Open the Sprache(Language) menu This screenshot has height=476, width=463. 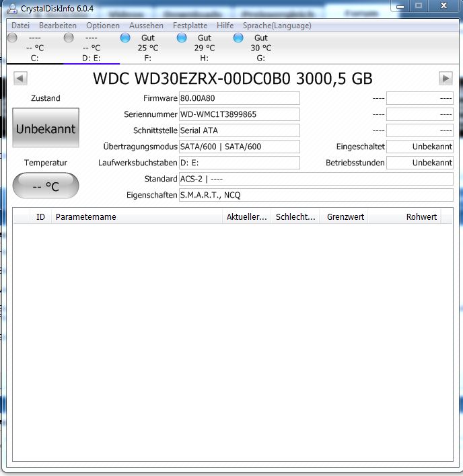277,26
